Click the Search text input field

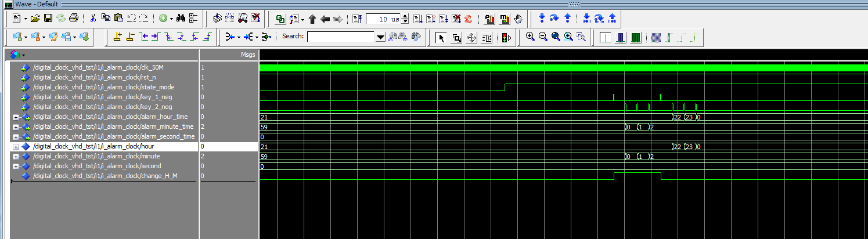tap(341, 37)
